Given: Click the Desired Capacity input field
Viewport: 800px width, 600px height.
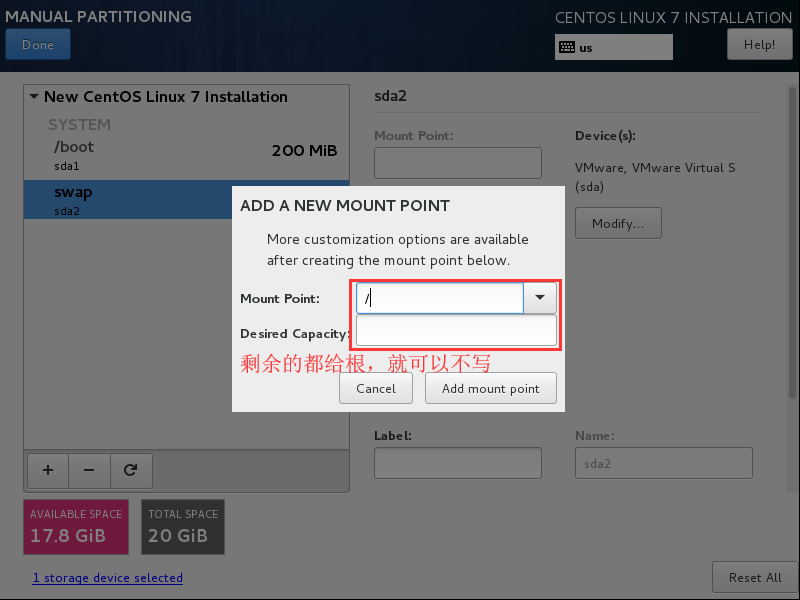Looking at the screenshot, I should point(456,330).
